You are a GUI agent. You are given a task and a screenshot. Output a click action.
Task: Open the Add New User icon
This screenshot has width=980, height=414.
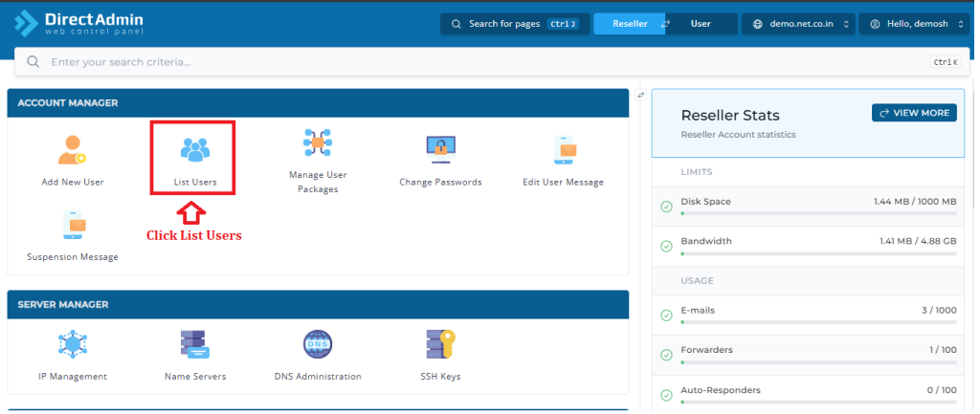(x=73, y=150)
